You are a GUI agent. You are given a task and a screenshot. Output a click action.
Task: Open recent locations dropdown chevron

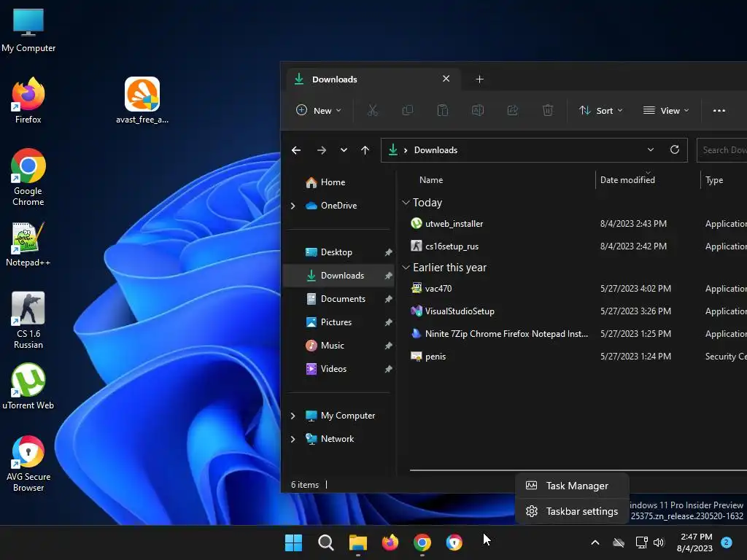point(344,150)
